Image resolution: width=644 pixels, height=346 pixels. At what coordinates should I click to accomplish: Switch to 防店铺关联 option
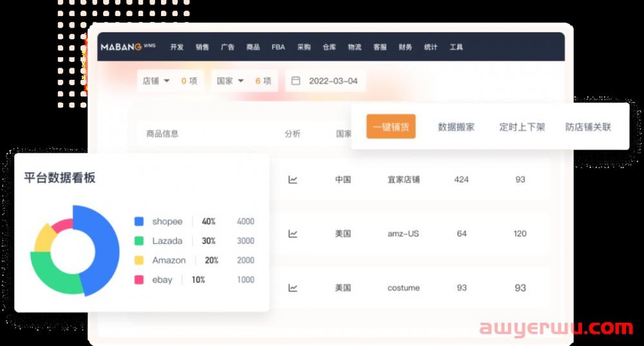[588, 127]
